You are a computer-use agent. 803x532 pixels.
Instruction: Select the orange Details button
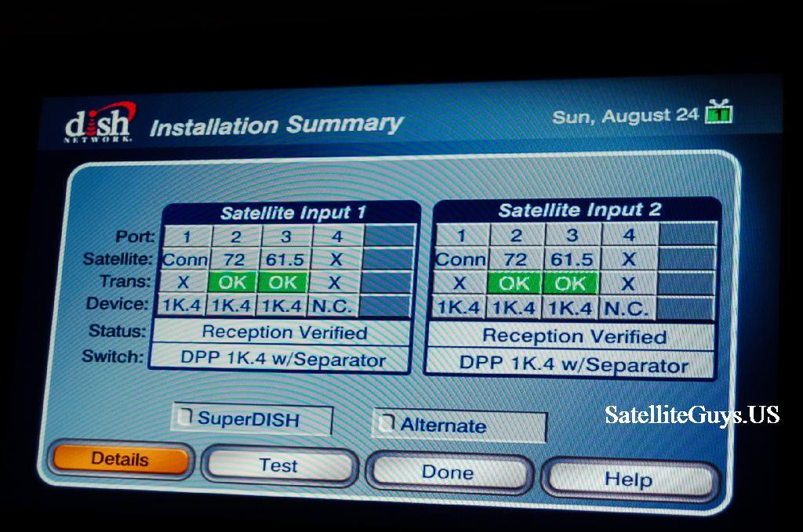click(x=120, y=459)
